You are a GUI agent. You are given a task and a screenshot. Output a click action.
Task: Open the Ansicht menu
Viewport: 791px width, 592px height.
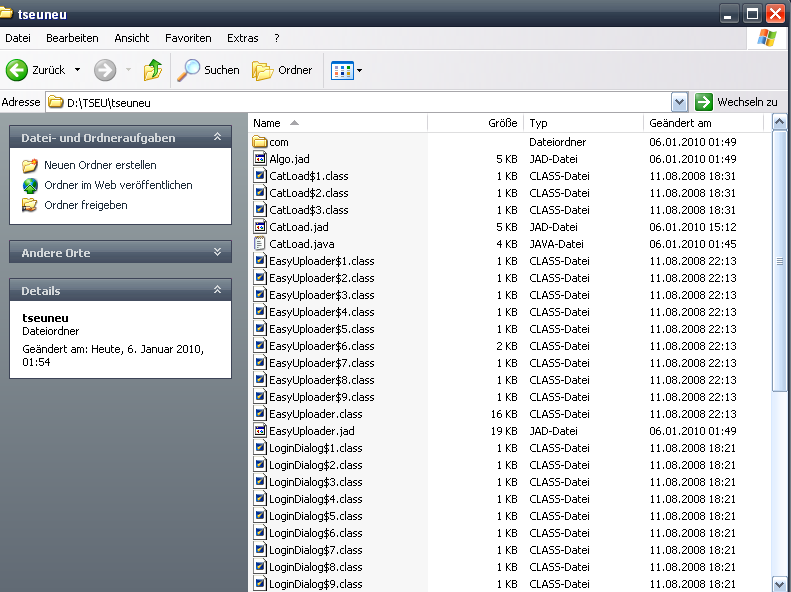point(132,38)
